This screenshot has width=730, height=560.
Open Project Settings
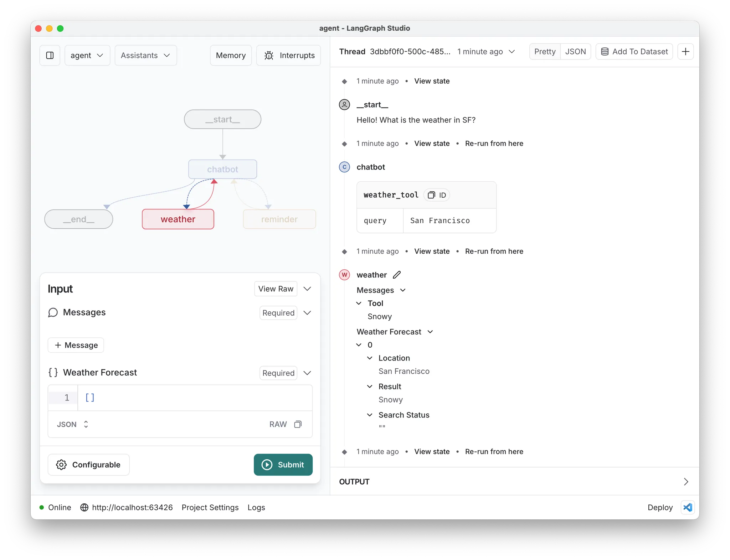(210, 507)
